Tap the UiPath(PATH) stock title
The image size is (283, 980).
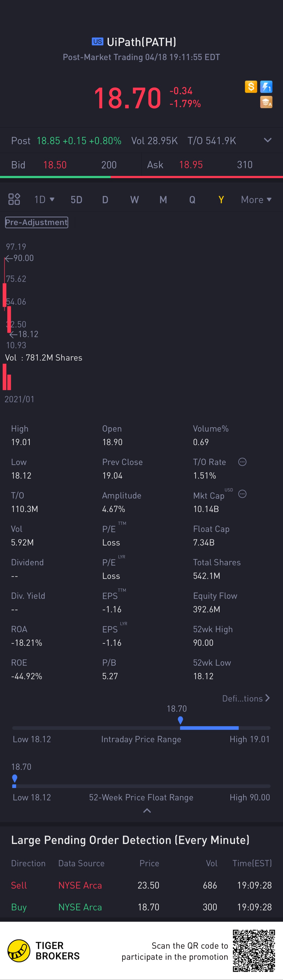click(141, 42)
